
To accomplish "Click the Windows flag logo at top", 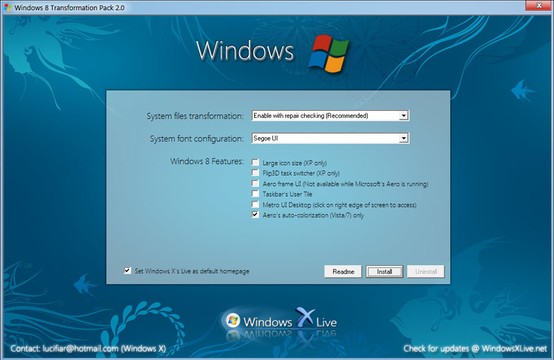I will 329,53.
